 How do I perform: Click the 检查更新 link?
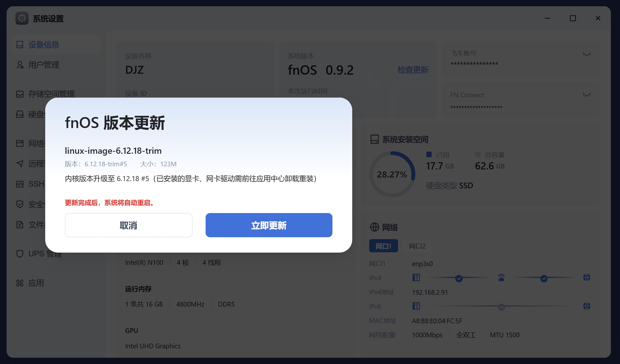(x=413, y=70)
